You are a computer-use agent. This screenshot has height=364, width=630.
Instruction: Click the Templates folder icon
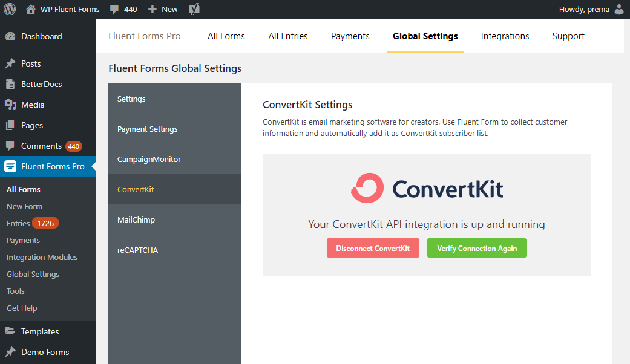(x=10, y=331)
